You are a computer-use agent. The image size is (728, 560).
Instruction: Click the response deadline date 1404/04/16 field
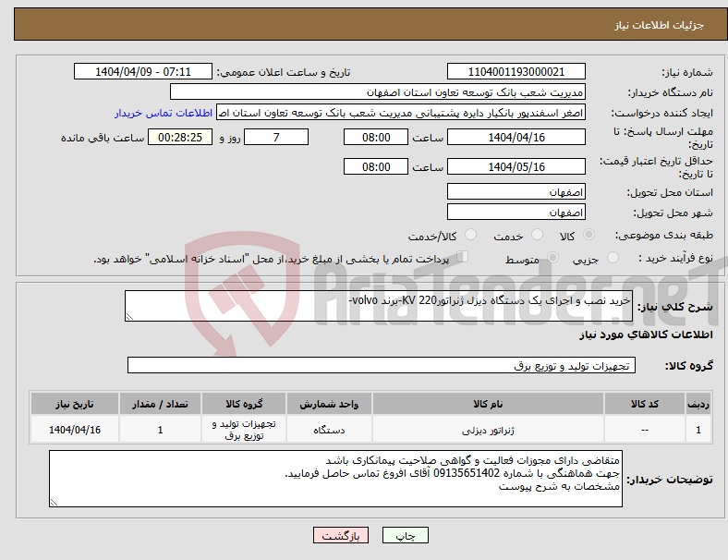click(x=516, y=137)
